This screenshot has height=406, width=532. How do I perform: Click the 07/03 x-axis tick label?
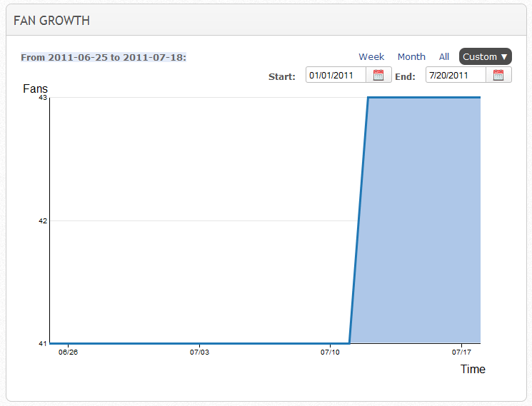click(199, 352)
